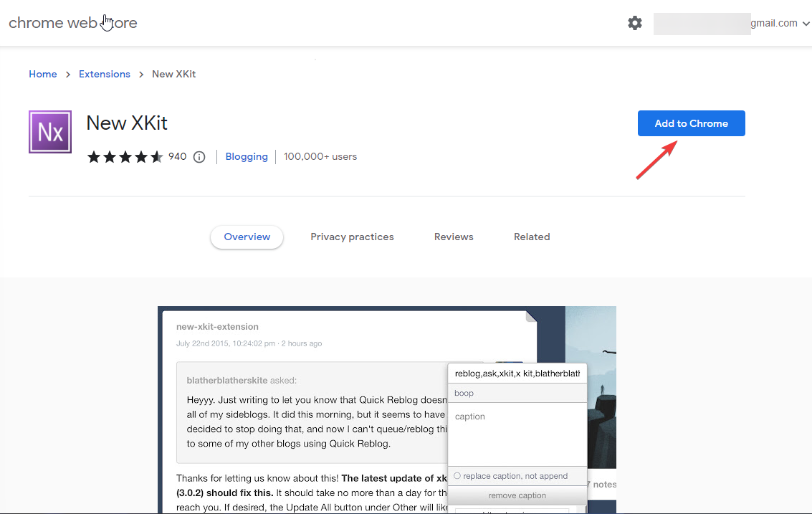Open the account dropdown next to the email
This screenshot has width=812, height=514.
pyautogui.click(x=806, y=22)
